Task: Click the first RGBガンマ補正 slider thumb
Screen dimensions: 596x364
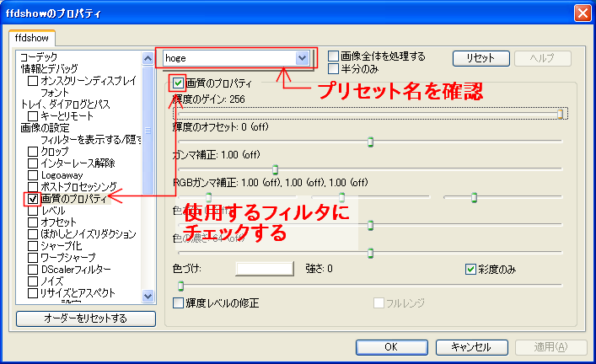Action: [x=208, y=197]
